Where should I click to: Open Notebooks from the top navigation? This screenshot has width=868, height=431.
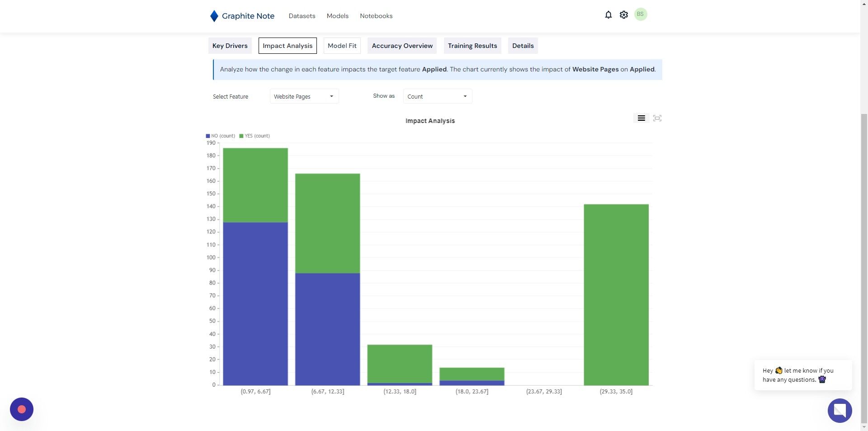pos(376,16)
